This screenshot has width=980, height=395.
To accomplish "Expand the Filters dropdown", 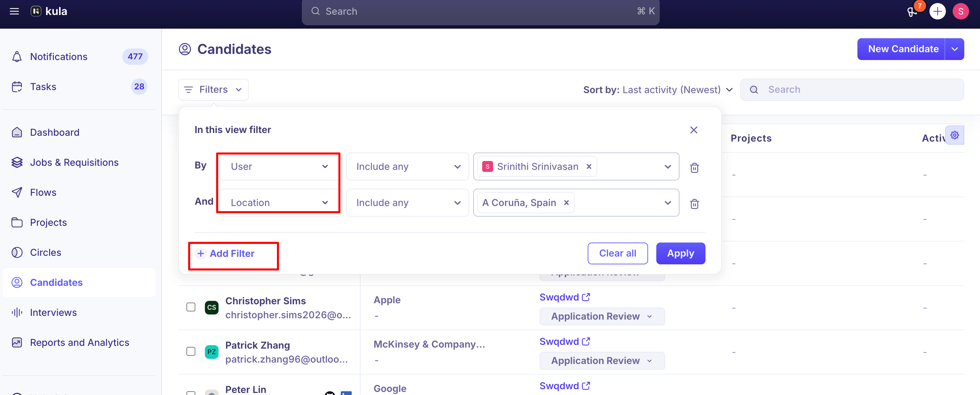I will click(213, 90).
